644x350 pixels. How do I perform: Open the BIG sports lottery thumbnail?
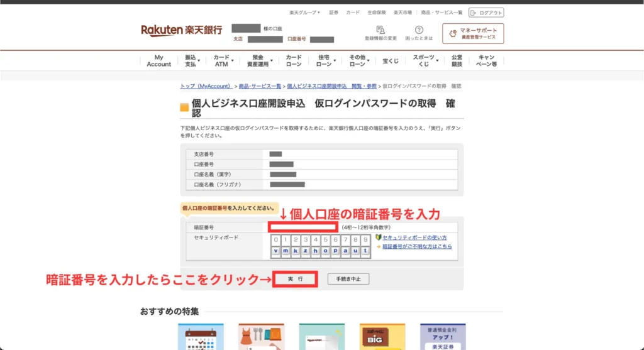(382, 337)
